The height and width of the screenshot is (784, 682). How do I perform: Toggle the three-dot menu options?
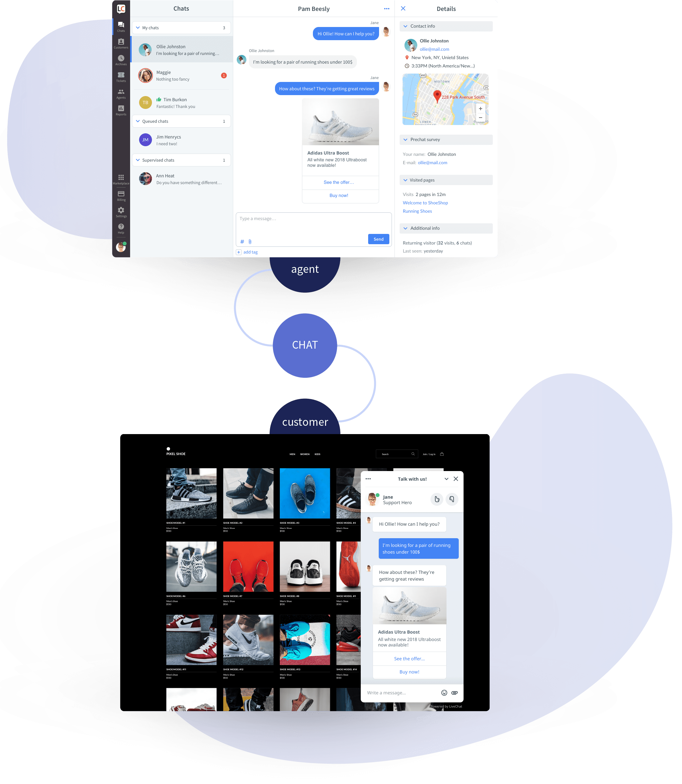tap(385, 8)
